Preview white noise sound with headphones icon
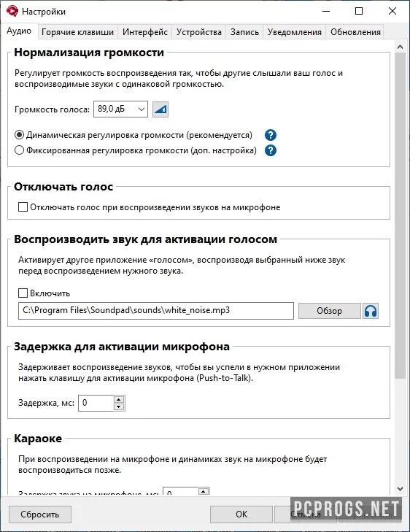The image size is (410, 532). [x=371, y=311]
